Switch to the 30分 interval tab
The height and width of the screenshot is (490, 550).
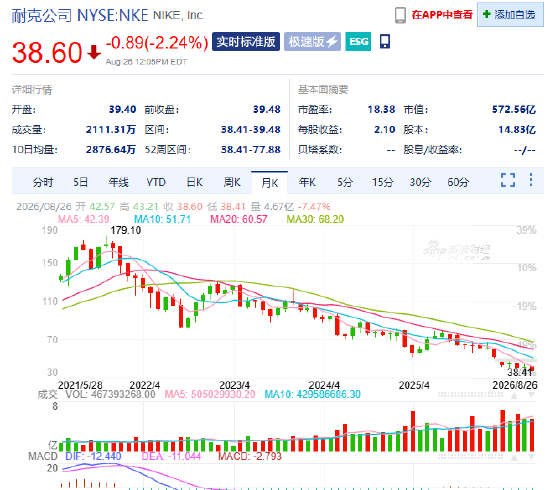(x=420, y=182)
